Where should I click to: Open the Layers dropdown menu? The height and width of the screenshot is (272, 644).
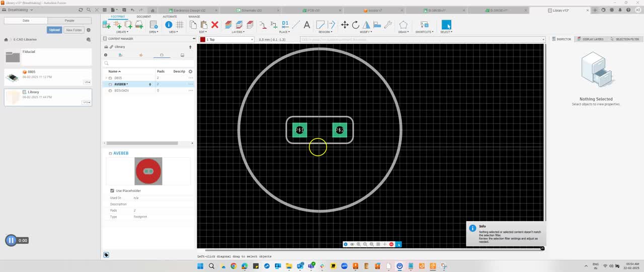point(238,32)
